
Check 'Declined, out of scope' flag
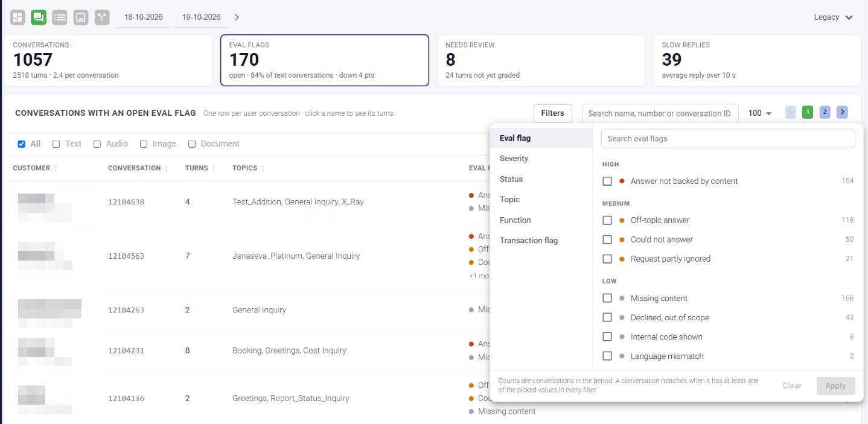[x=607, y=317]
